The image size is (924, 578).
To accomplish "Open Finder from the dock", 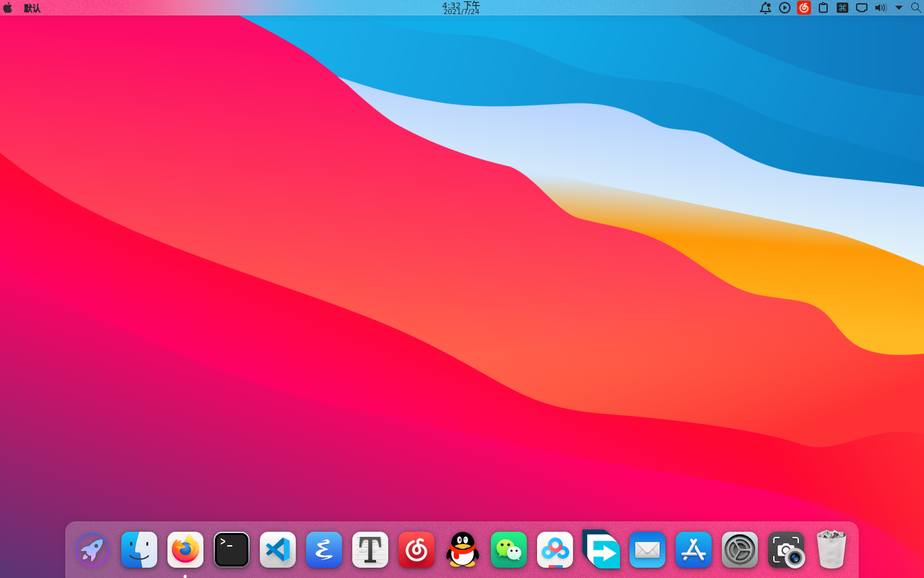I will coord(139,550).
